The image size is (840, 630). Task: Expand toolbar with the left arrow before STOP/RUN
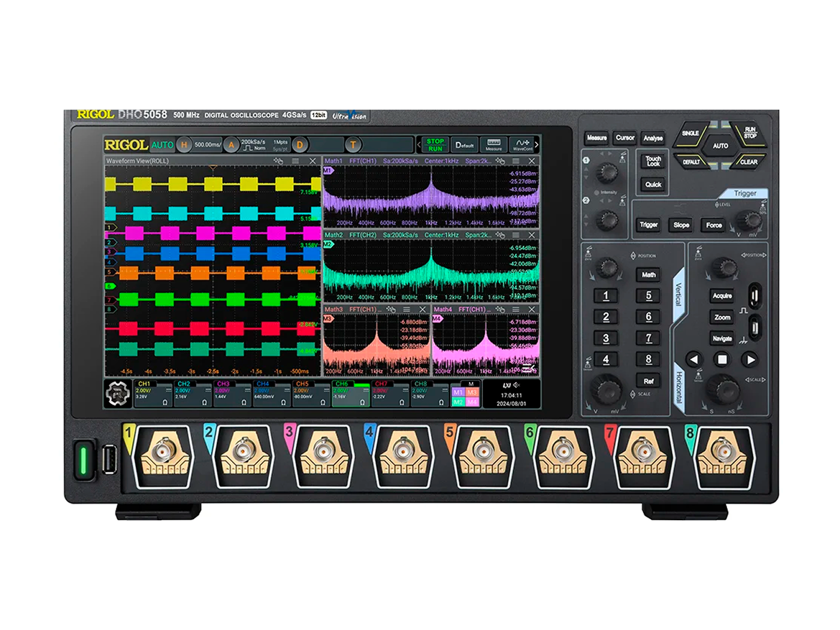419,145
